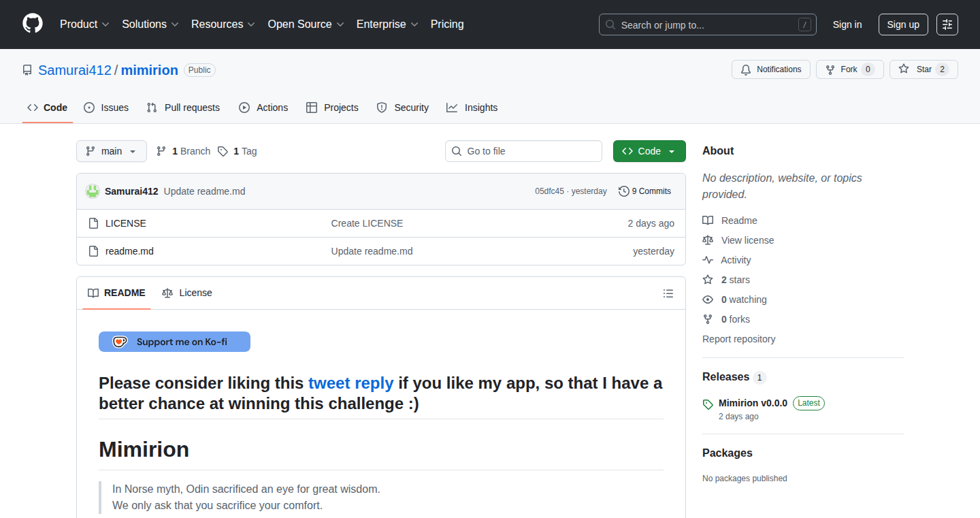Expand the Open Source menu
The height and width of the screenshot is (518, 980).
click(x=306, y=24)
